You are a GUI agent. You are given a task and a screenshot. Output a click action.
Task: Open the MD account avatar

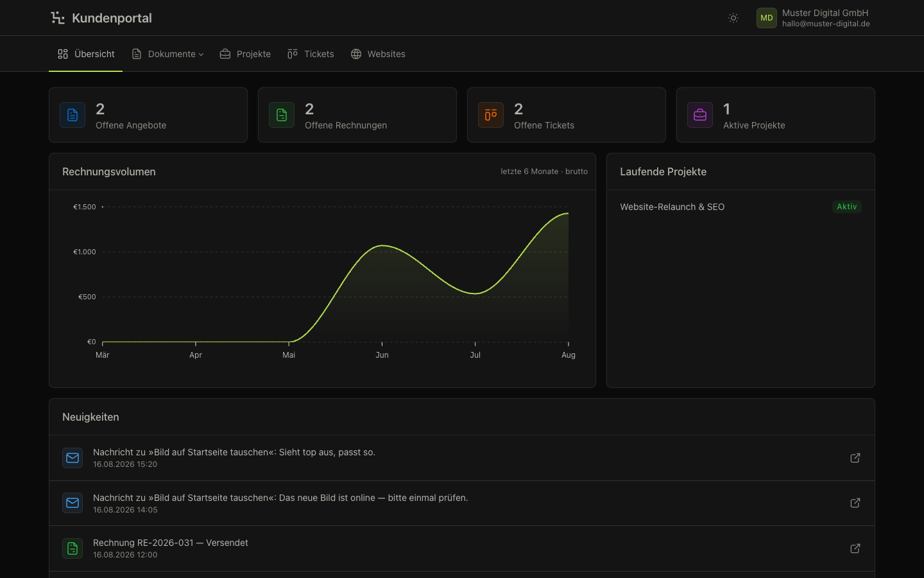[767, 18]
